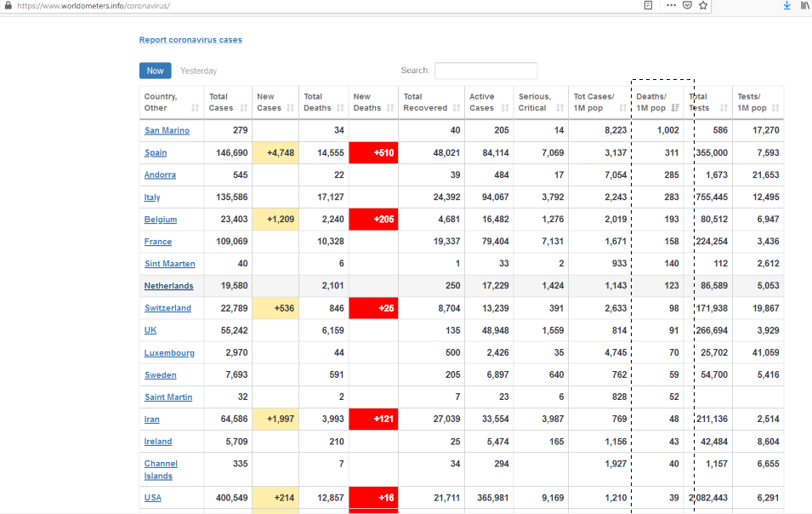
Task: Toggle Reader View icon in address bar
Action: pos(649,5)
